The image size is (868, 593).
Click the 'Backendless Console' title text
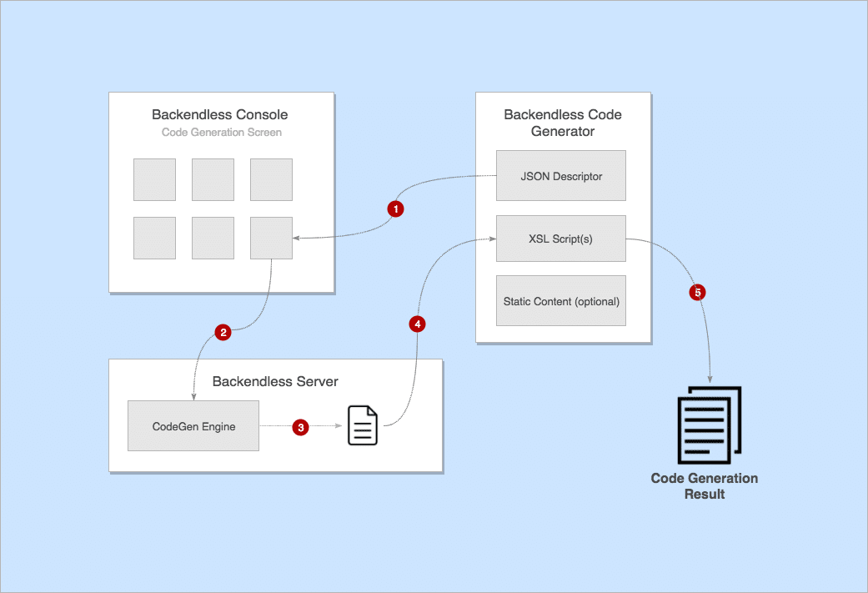(x=220, y=114)
